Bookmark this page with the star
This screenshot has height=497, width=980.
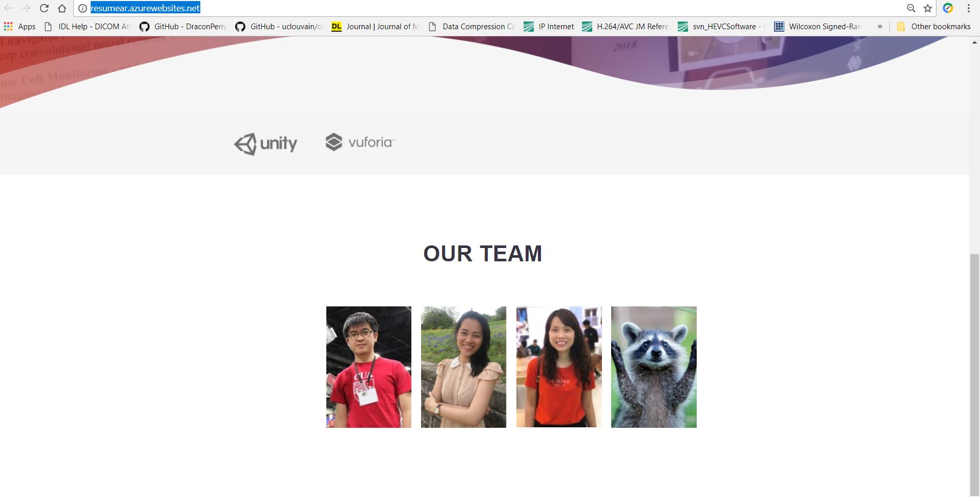(928, 8)
